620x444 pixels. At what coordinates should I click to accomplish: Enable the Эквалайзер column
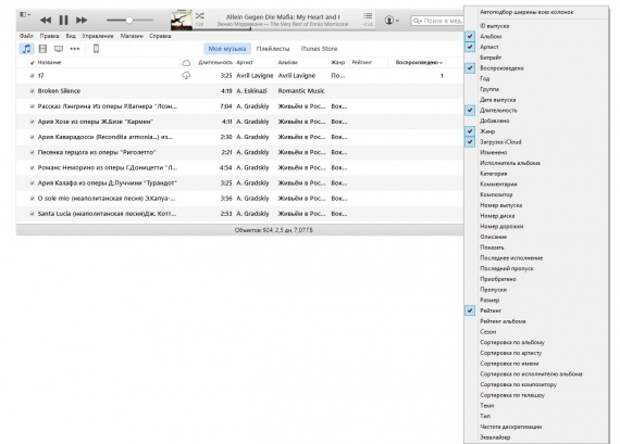495,437
